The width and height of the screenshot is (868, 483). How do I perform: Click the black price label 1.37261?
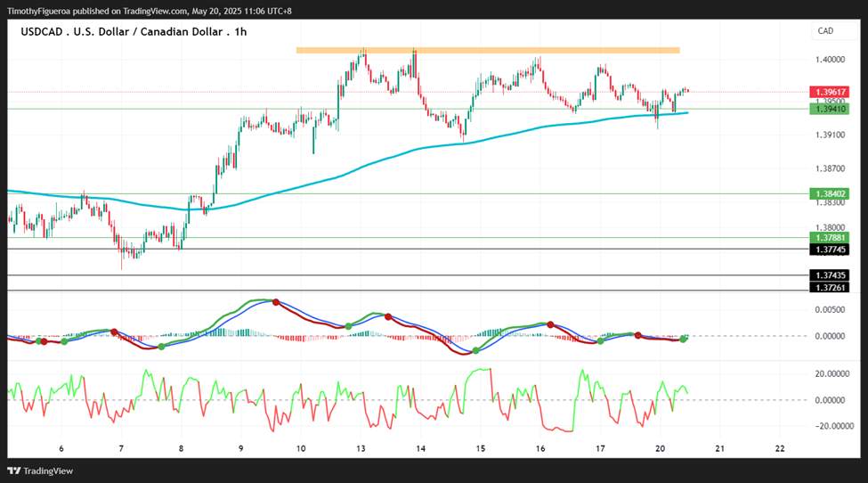[x=829, y=288]
